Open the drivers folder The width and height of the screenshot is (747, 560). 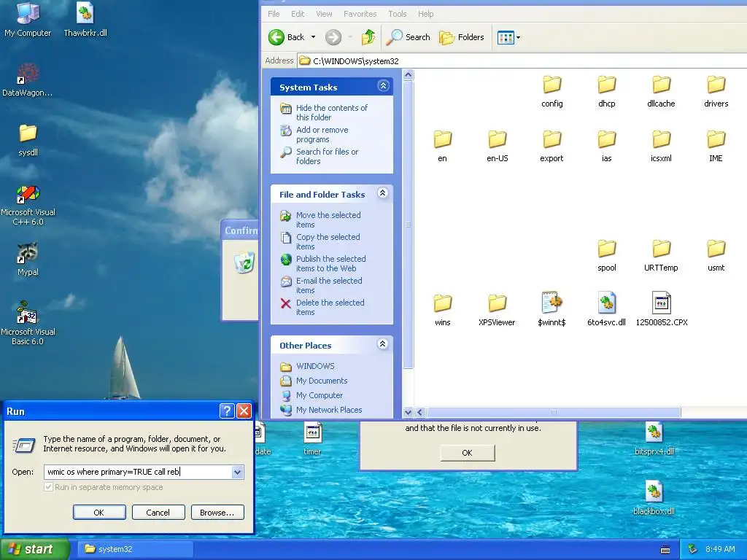716,91
